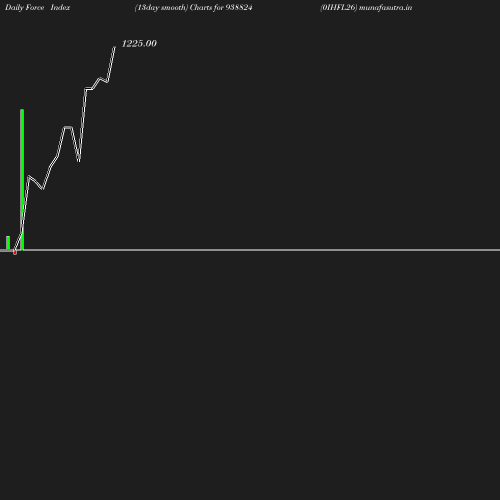Select '(13day smooth) Charts for 938824' text
500x500 pixels.
click(193, 8)
